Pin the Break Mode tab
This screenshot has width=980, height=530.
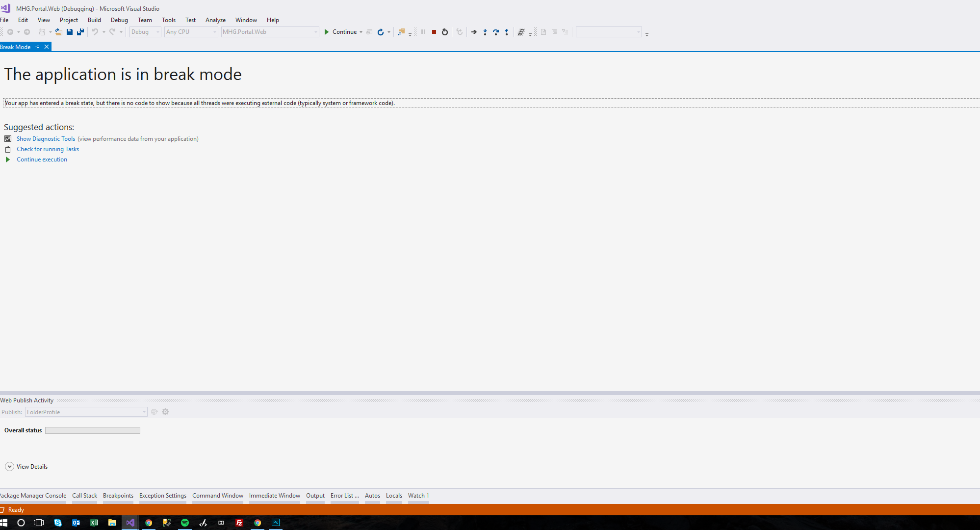click(x=38, y=47)
